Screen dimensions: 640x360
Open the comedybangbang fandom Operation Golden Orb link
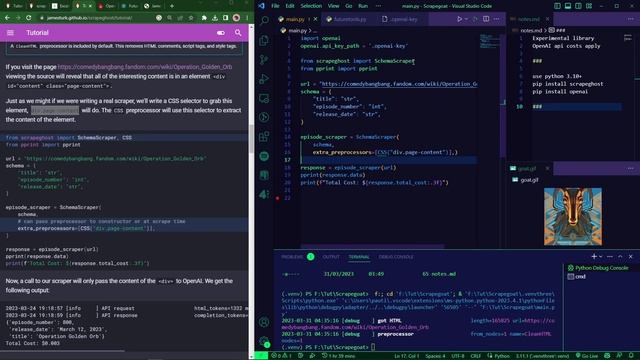coord(145,67)
